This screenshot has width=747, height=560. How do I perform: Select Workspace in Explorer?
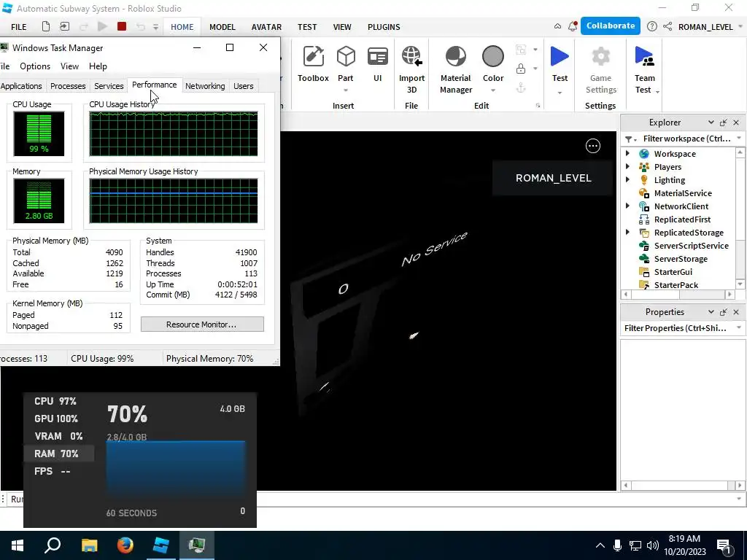click(675, 154)
